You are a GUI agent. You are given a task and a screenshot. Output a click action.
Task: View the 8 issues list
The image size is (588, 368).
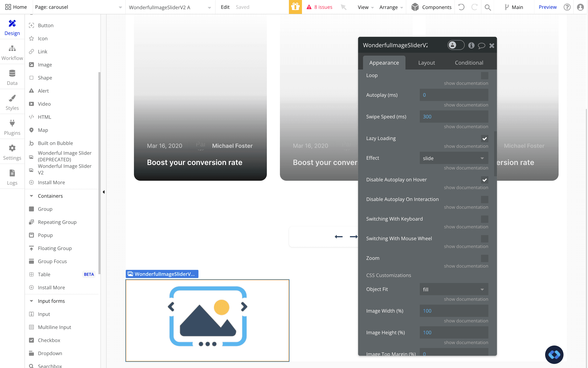[320, 7]
